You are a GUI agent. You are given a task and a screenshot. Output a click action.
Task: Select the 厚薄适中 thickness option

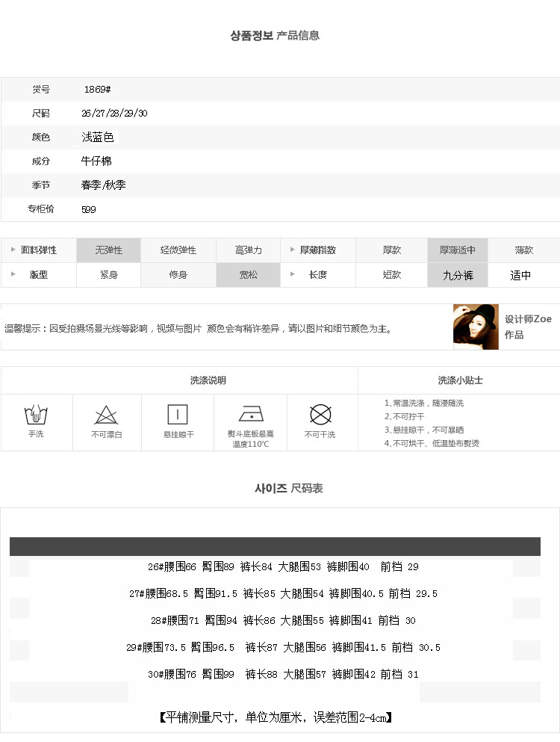click(458, 250)
